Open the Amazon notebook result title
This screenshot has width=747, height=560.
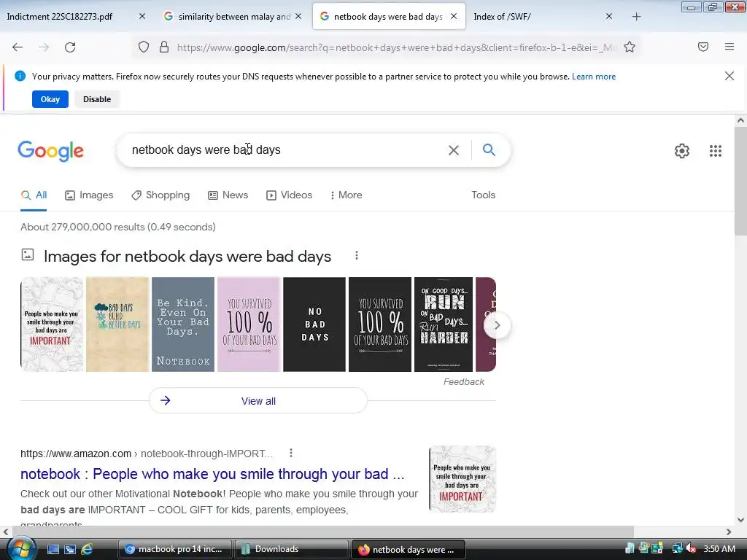click(x=212, y=474)
